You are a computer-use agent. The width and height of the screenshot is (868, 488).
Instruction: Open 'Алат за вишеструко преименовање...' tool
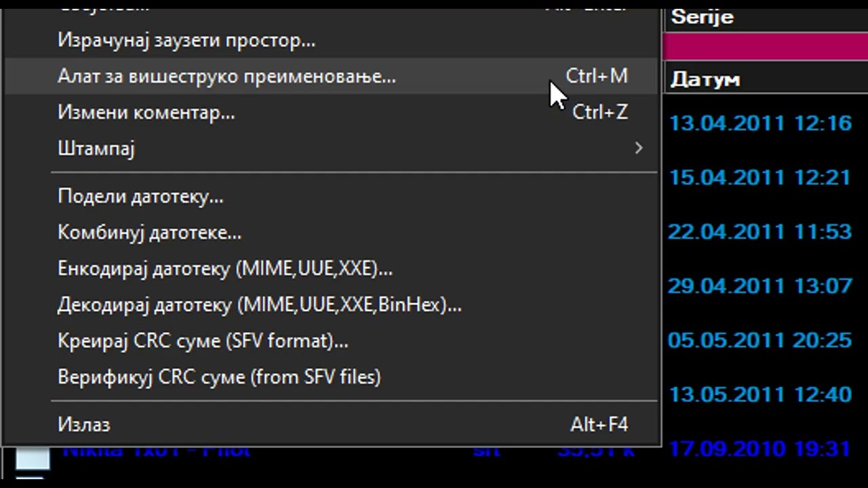pos(331,77)
